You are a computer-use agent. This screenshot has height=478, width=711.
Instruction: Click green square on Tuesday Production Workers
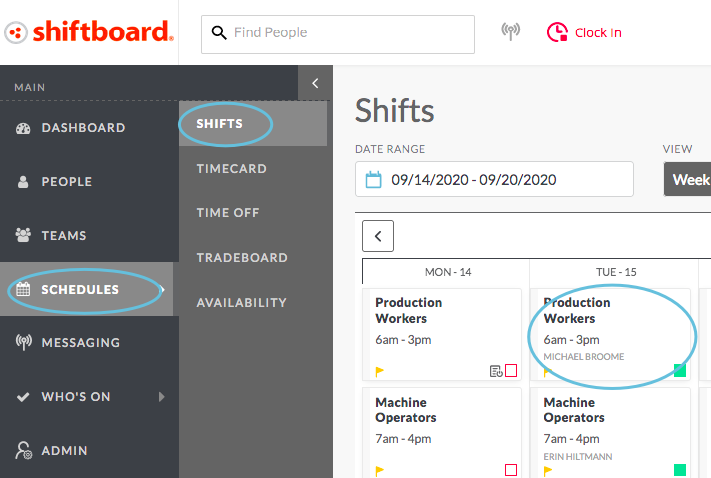680,371
